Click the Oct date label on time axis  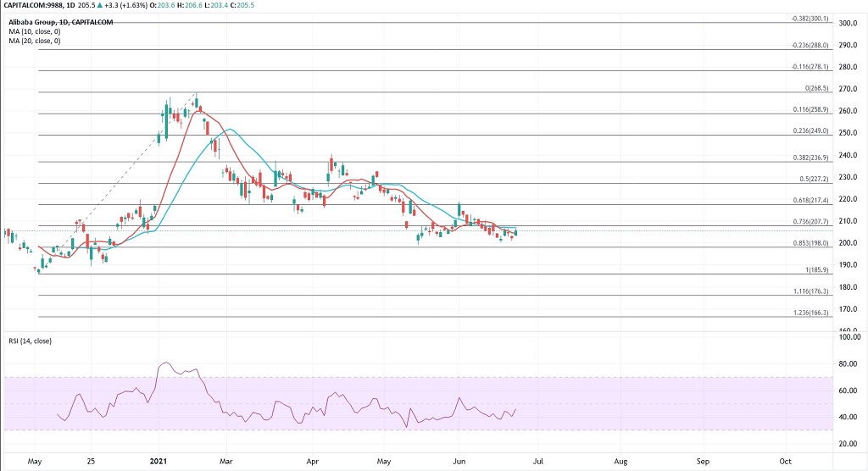coord(785,461)
